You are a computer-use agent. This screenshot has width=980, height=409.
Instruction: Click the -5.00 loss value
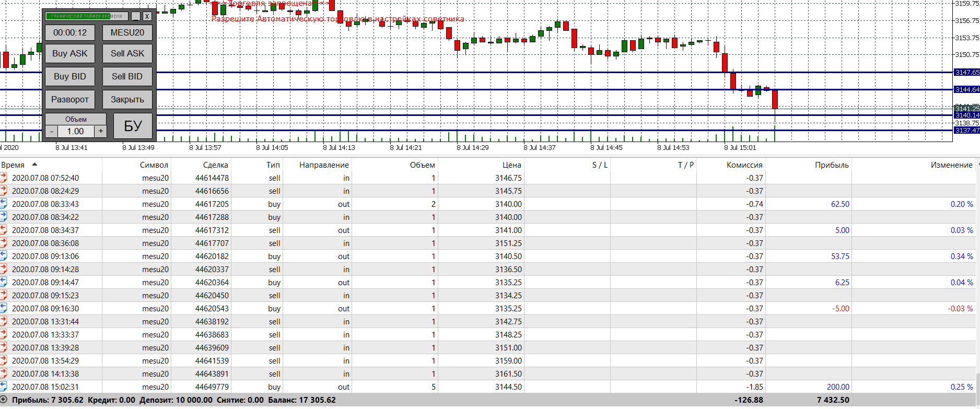[841, 309]
